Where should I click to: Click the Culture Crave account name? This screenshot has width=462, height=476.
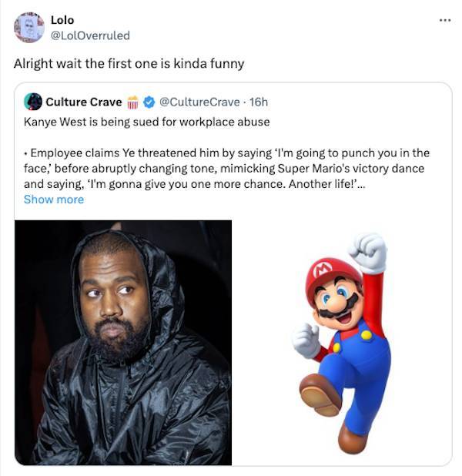[x=83, y=102]
